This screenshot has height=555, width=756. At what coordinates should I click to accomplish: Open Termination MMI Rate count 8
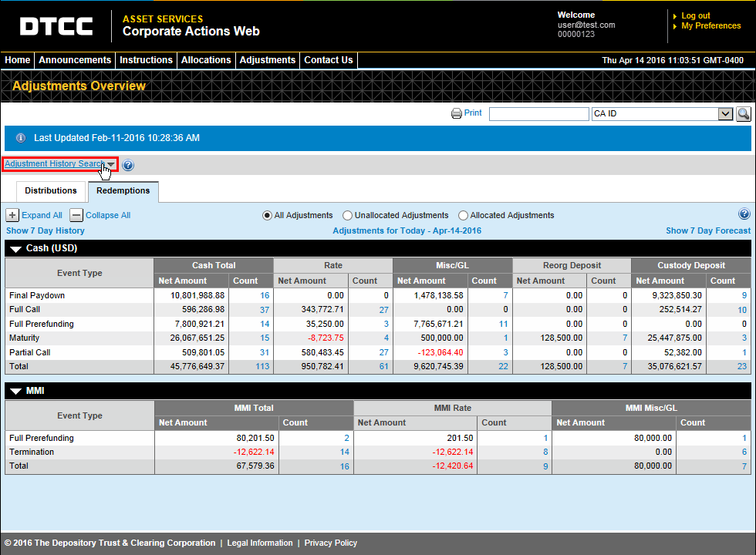coord(545,452)
